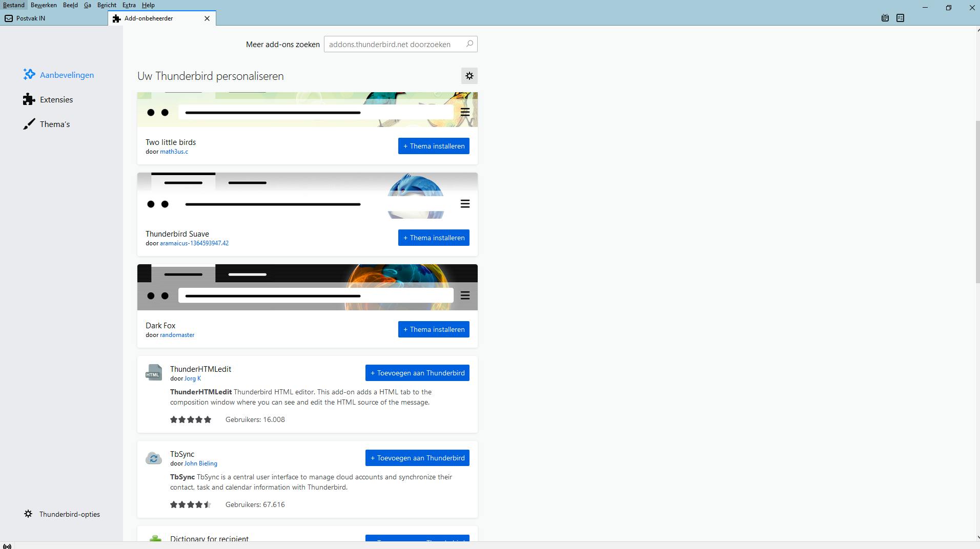980x549 pixels.
Task: Click the "ThunderHTMLedit" add-on title
Action: click(200, 369)
